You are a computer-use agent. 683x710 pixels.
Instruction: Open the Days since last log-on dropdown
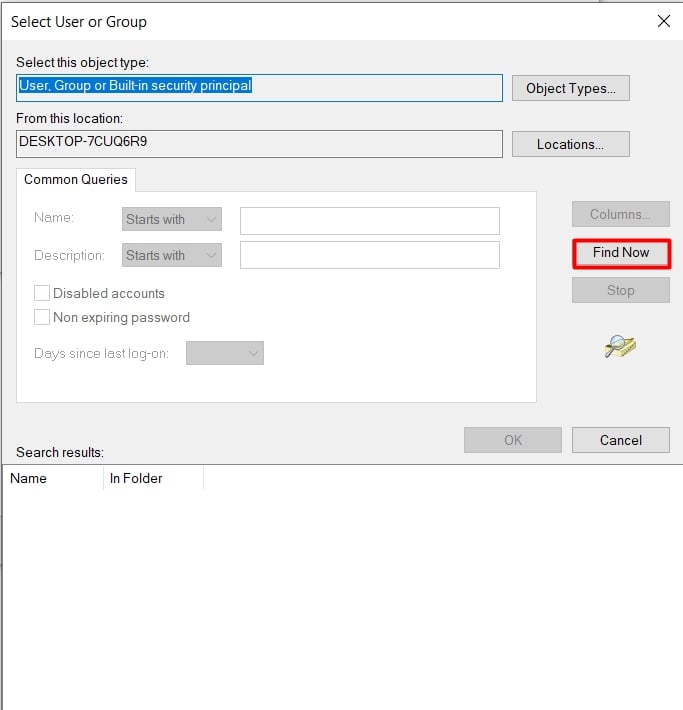click(225, 353)
